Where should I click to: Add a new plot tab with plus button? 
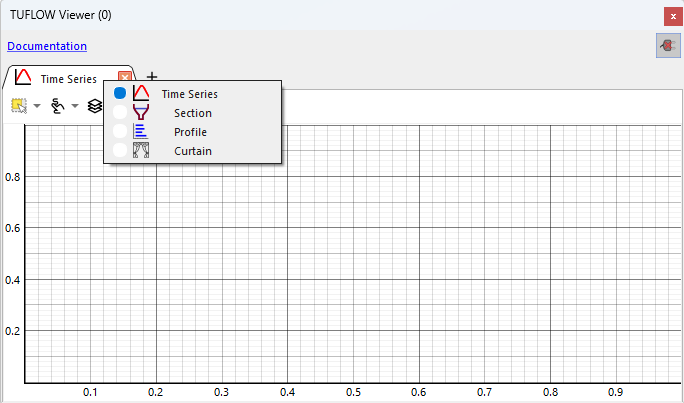[152, 77]
